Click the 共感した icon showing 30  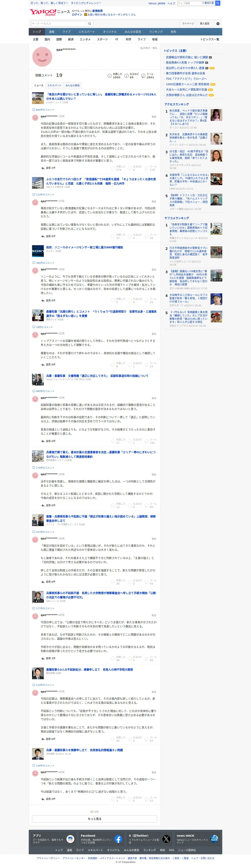pos(113,582)
